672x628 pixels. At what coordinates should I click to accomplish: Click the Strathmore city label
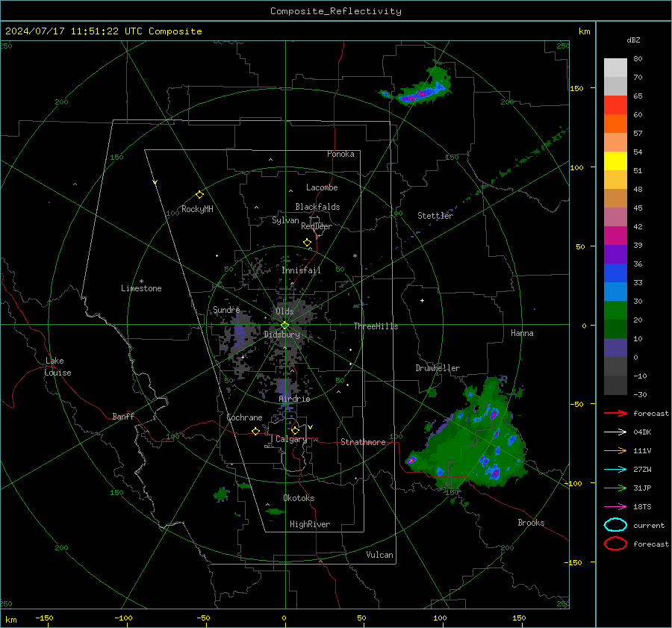363,442
